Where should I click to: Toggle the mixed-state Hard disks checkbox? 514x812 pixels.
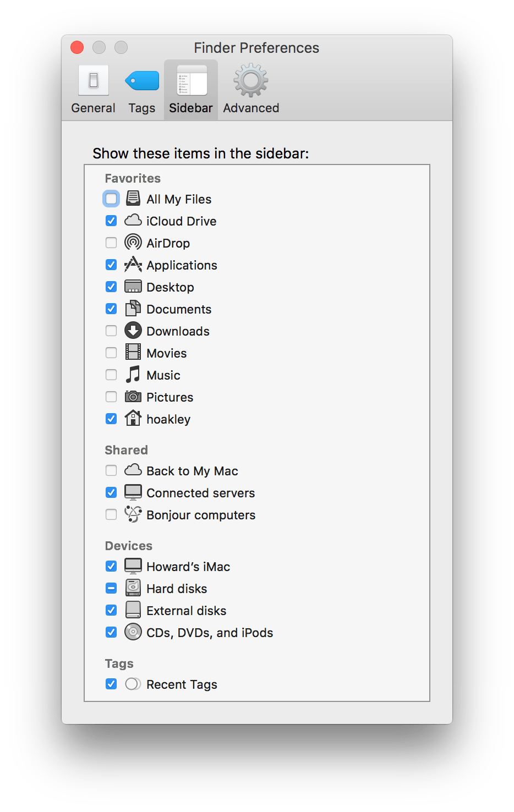pyautogui.click(x=111, y=588)
